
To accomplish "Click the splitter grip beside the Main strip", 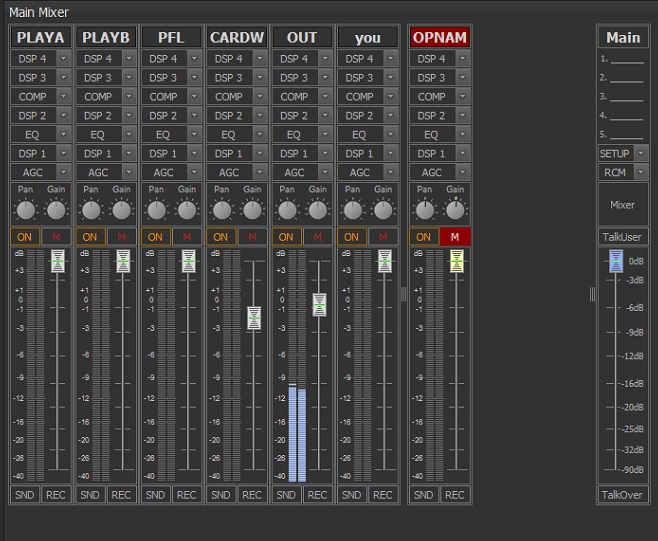I will point(592,294).
